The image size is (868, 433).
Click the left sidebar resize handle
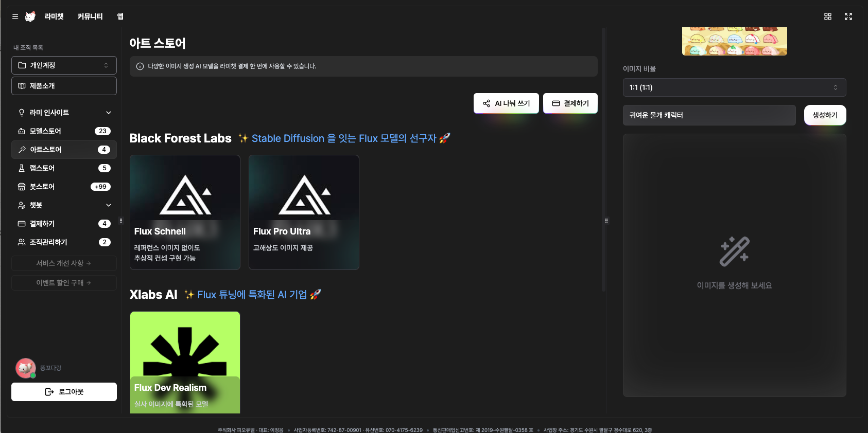121,221
